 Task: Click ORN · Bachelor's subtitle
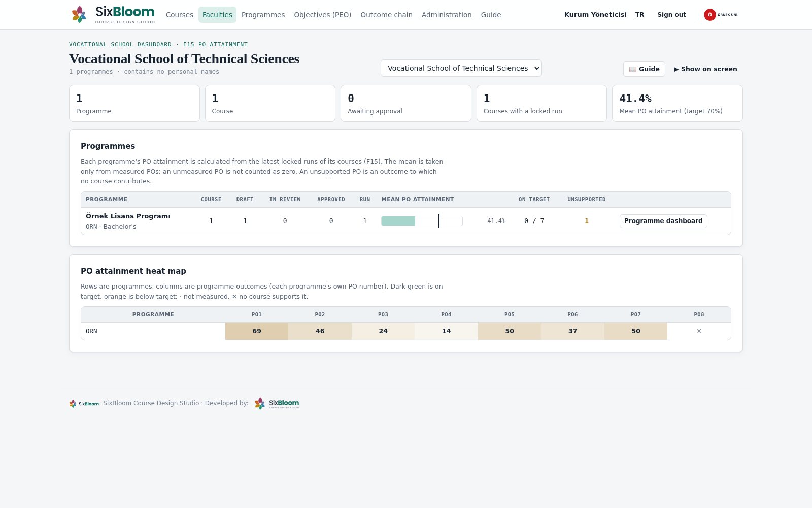(x=111, y=227)
